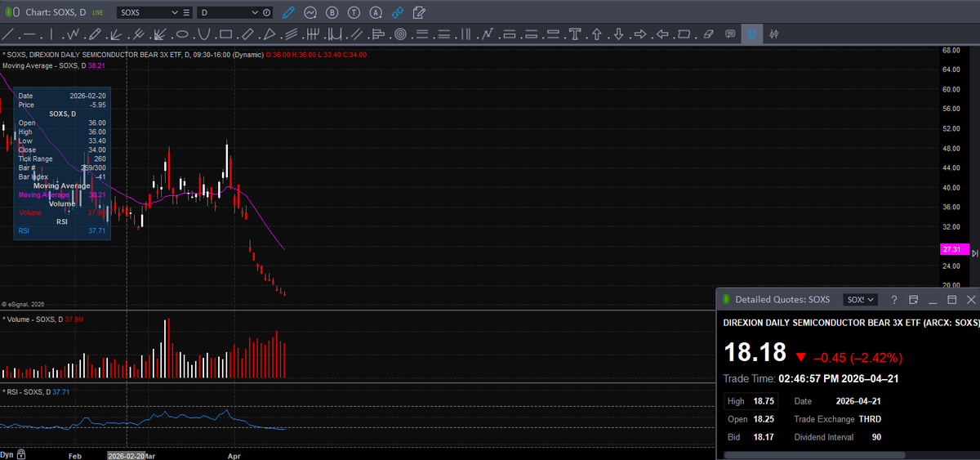Select the trend line drawing tool
Image resolution: width=980 pixels, height=460 pixels.
(8, 34)
